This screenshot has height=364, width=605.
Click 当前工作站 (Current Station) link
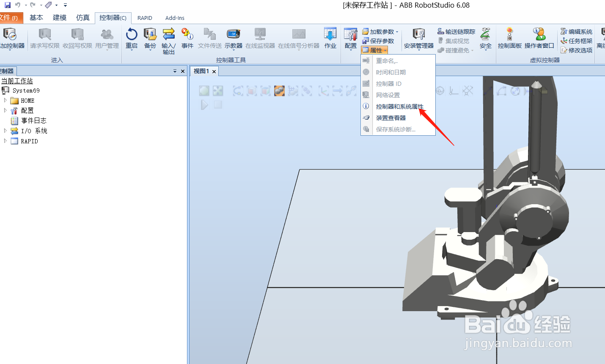[17, 81]
